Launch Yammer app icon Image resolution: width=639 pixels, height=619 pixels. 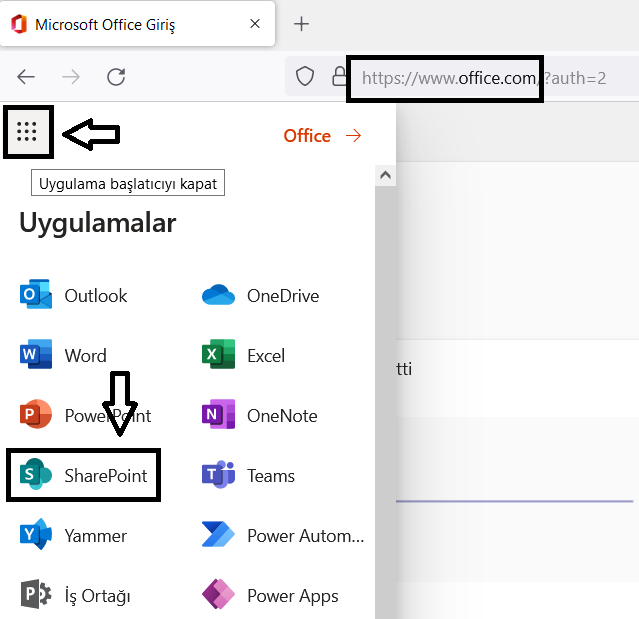tap(36, 534)
